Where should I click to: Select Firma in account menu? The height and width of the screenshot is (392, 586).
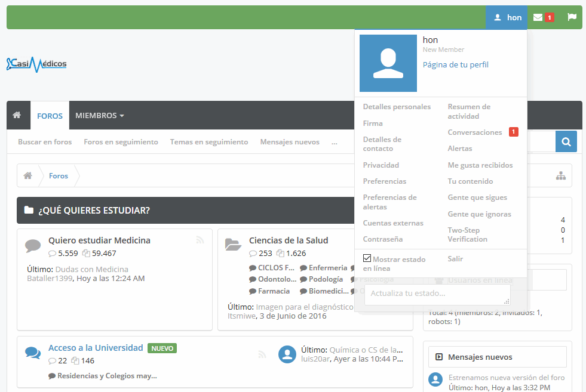(x=373, y=123)
